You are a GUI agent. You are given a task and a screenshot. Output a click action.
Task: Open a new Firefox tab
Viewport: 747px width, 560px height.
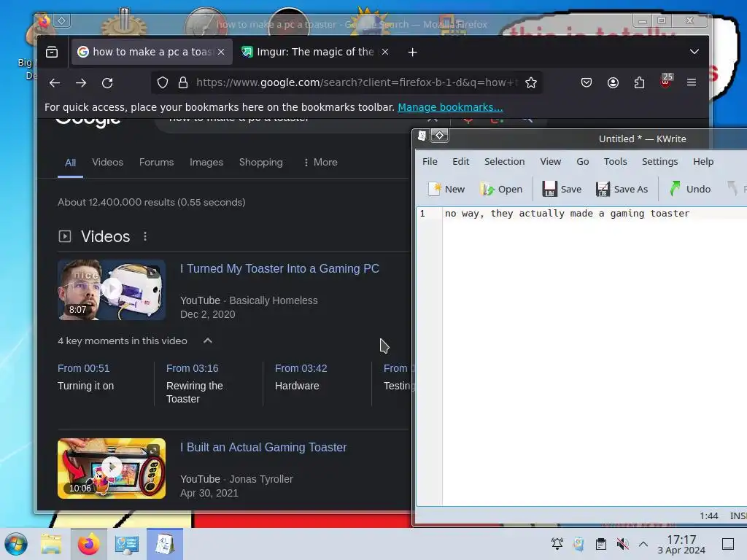(413, 52)
